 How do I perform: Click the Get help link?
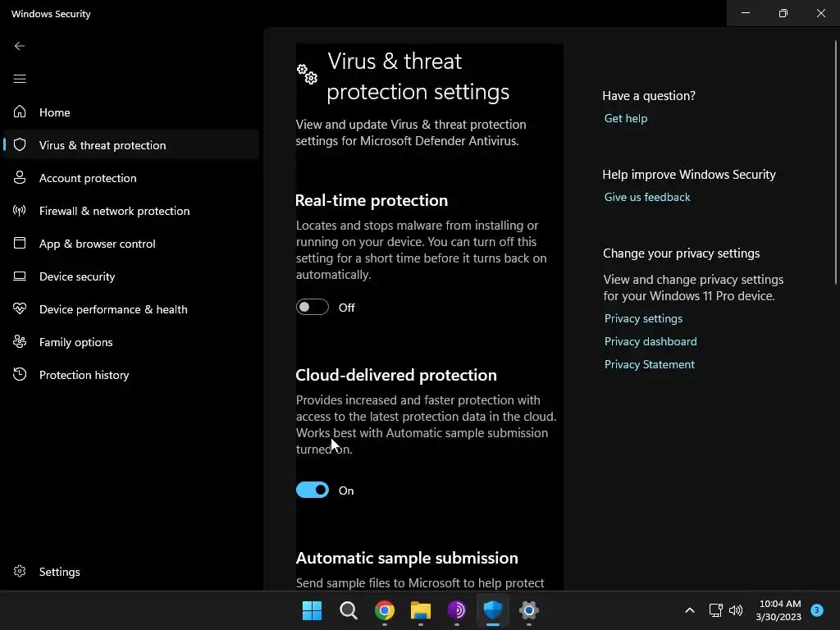[626, 118]
